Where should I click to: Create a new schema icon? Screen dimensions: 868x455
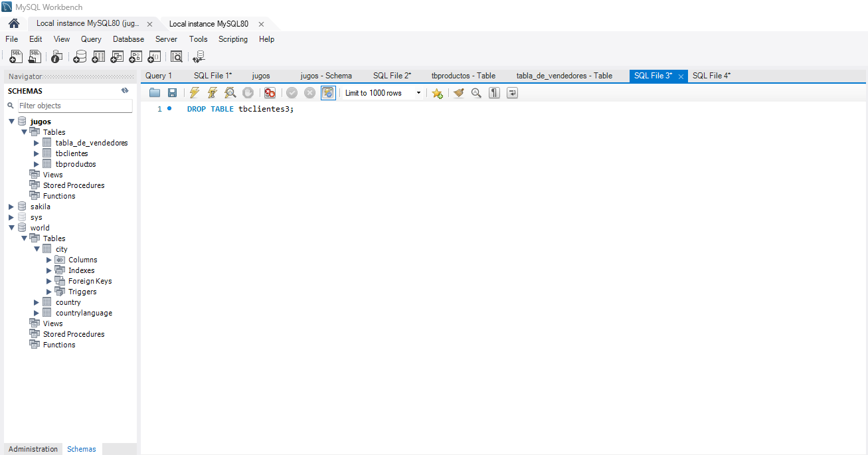click(80, 57)
